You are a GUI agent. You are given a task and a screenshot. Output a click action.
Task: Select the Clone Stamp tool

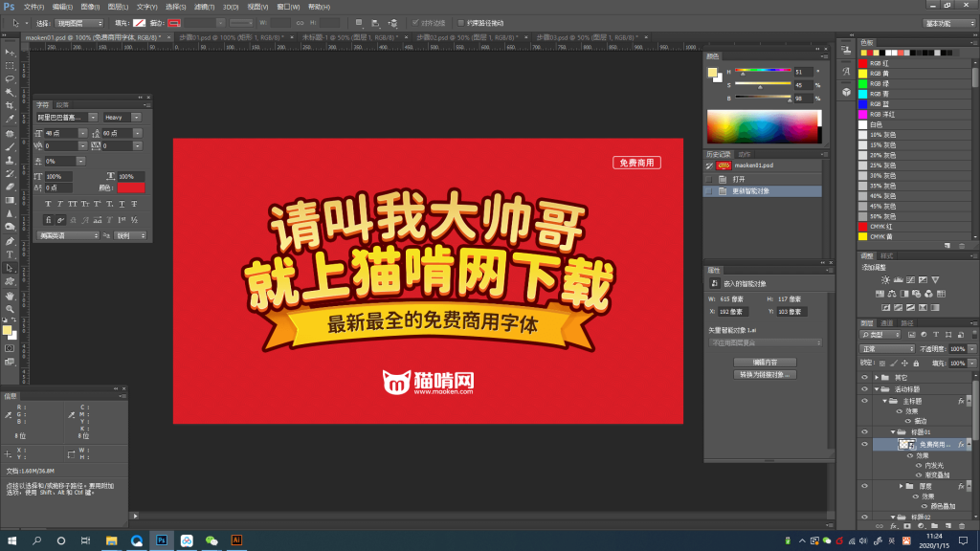[x=10, y=160]
